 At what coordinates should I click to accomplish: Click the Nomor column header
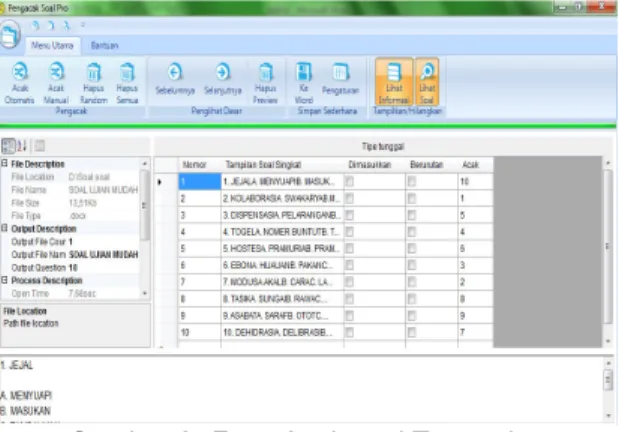199,165
